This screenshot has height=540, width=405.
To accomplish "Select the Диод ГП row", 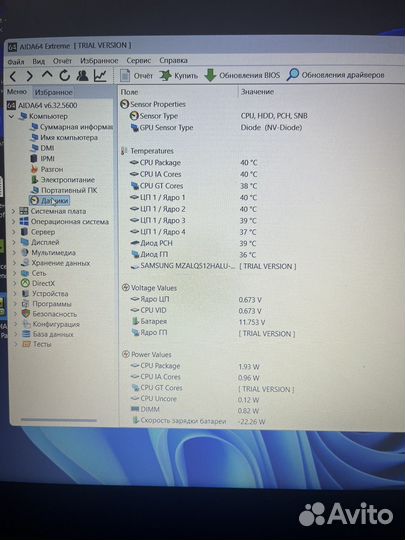I will coord(194,255).
